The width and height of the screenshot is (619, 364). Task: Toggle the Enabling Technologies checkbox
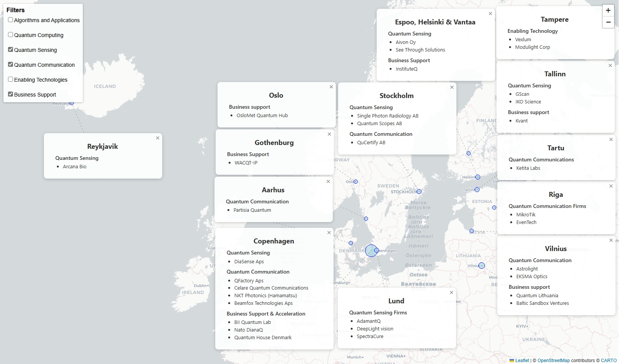11,79
